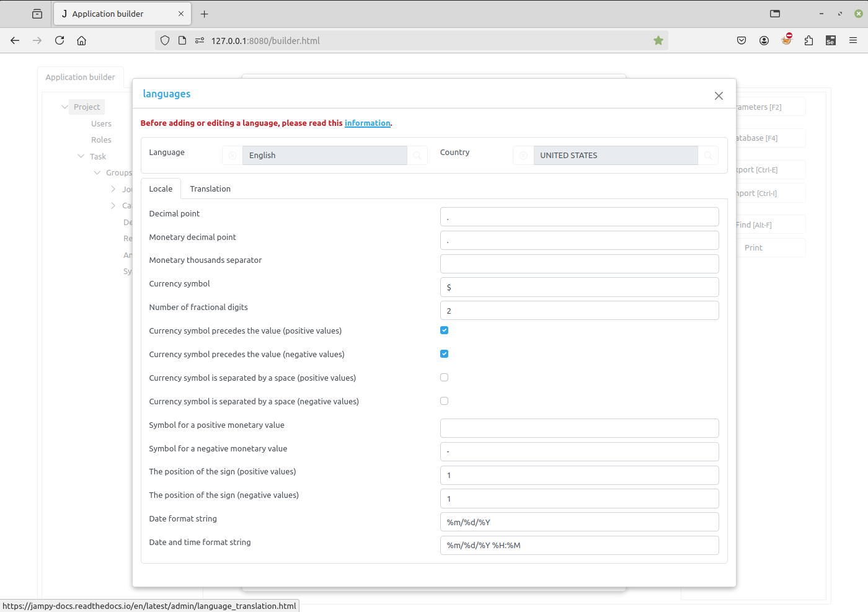
Task: Enable currency symbol space separation for positive values
Action: pos(444,378)
